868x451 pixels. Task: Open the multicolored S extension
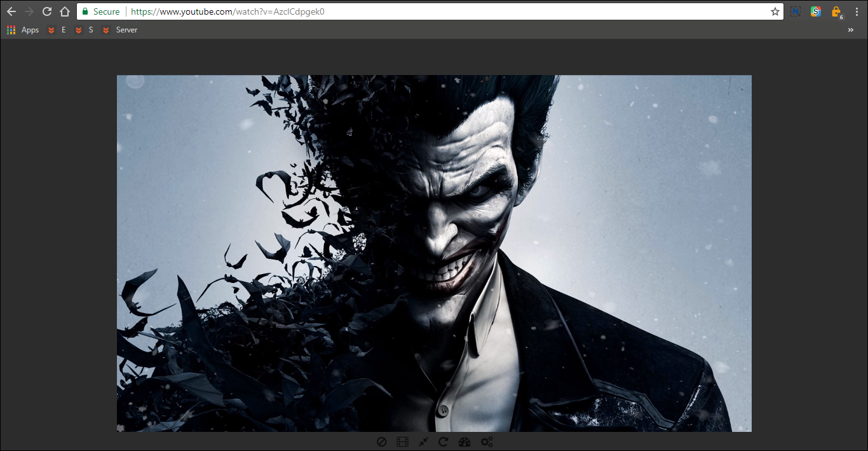coord(816,11)
